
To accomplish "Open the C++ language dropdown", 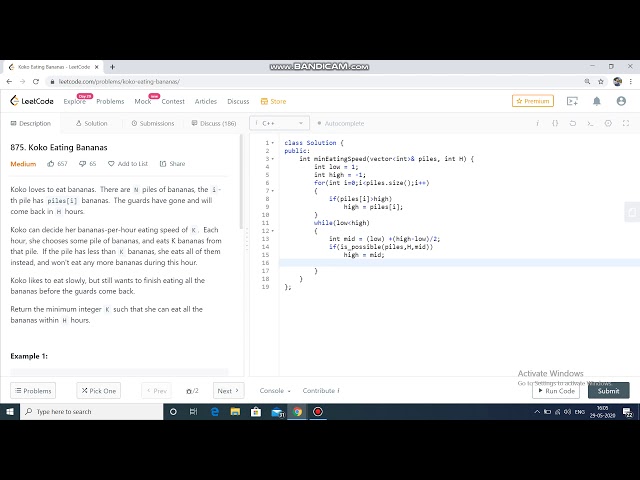I will (279, 123).
